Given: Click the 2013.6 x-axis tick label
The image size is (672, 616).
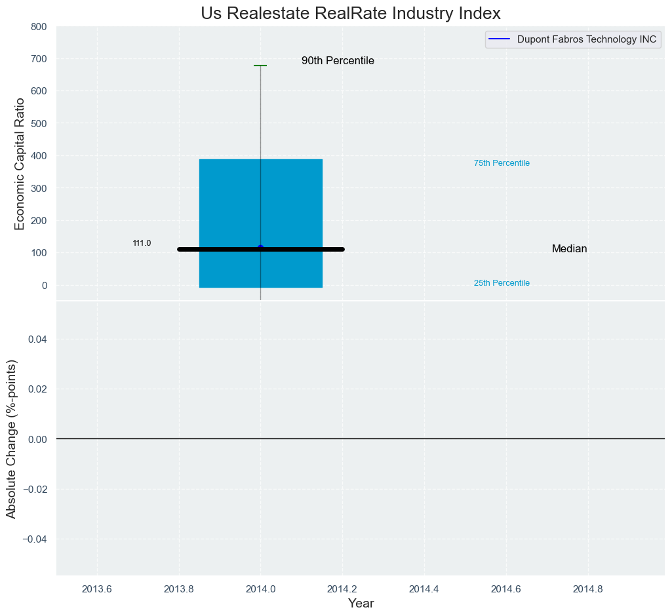Looking at the screenshot, I should [x=97, y=588].
